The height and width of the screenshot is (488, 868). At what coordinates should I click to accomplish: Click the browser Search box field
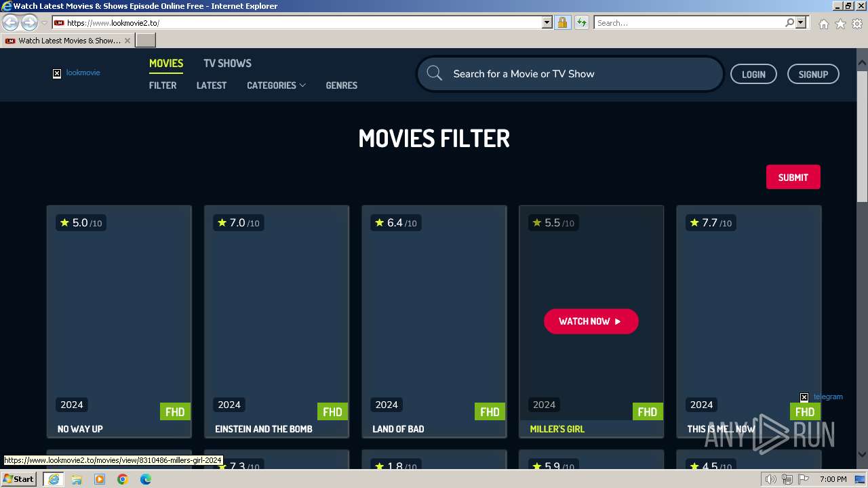[x=689, y=23]
